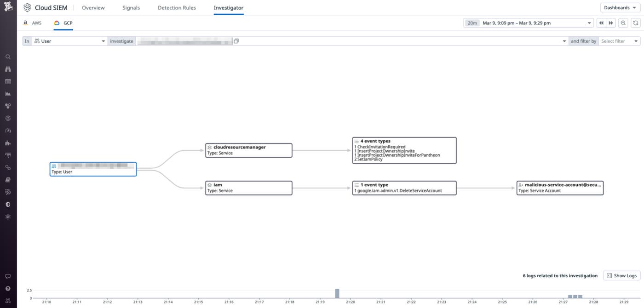Click the Show Logs button
The height and width of the screenshot is (308, 644).
pyautogui.click(x=621, y=276)
